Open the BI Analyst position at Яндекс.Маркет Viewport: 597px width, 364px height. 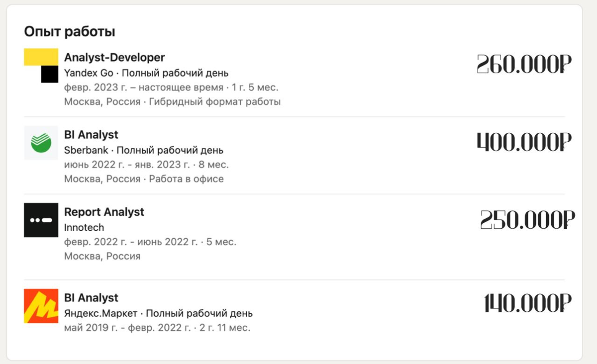point(91,298)
